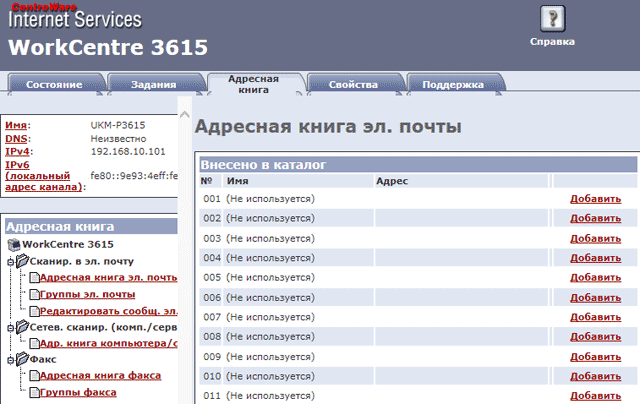Click the CentreWare Internet Services logo
Screen dimensions: 640x404
tap(75, 16)
